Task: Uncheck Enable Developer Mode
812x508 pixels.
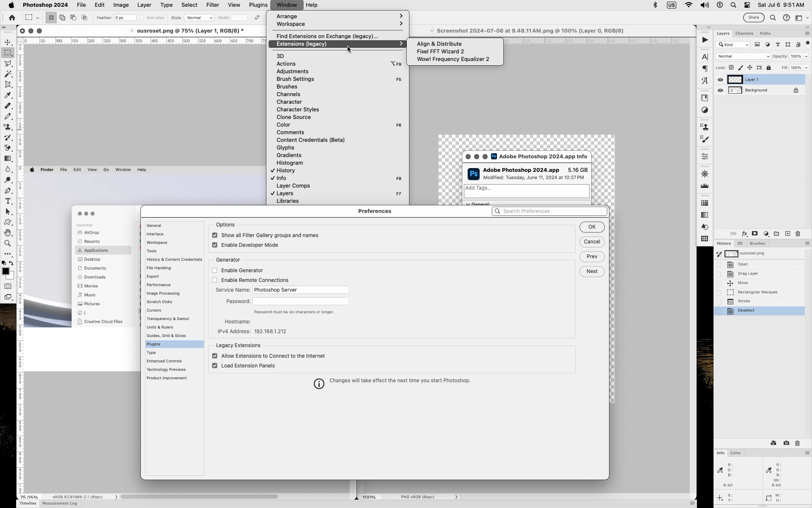Action: coord(215,245)
